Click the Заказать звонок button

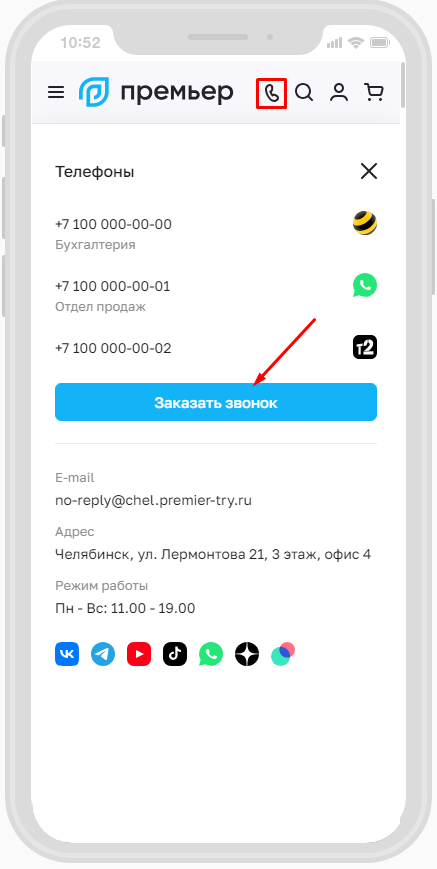[x=216, y=402]
